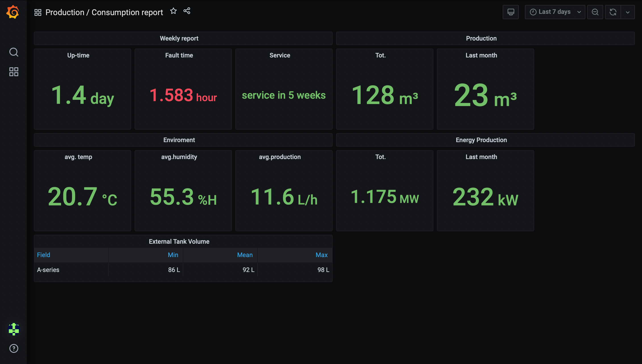The height and width of the screenshot is (364, 642).
Task: Open the Fault time panel title menu
Action: click(x=179, y=55)
